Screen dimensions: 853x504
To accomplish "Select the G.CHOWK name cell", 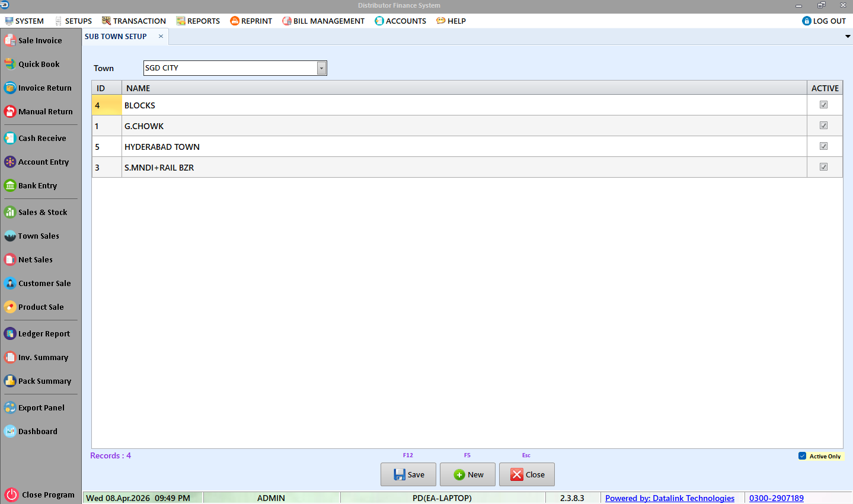I will [464, 126].
